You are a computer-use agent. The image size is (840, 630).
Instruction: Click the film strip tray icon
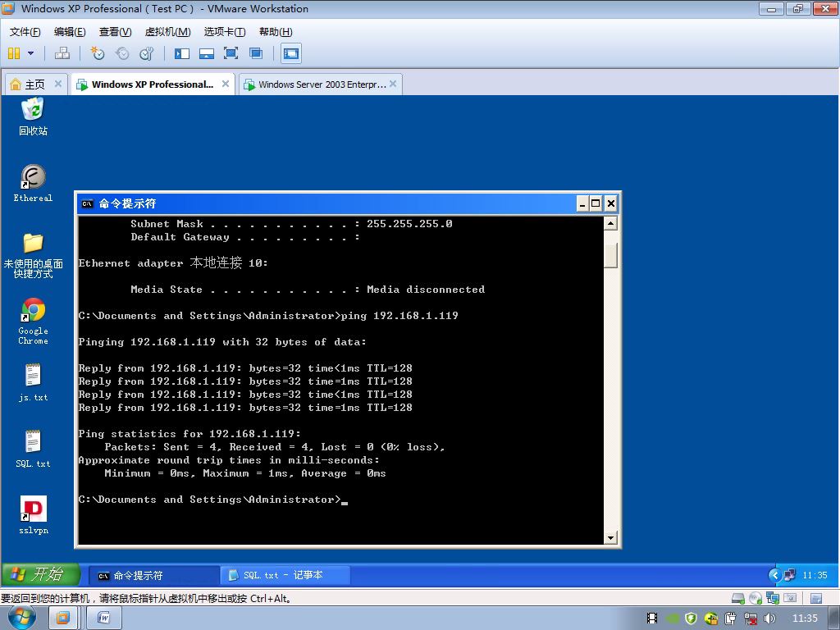[x=652, y=619]
